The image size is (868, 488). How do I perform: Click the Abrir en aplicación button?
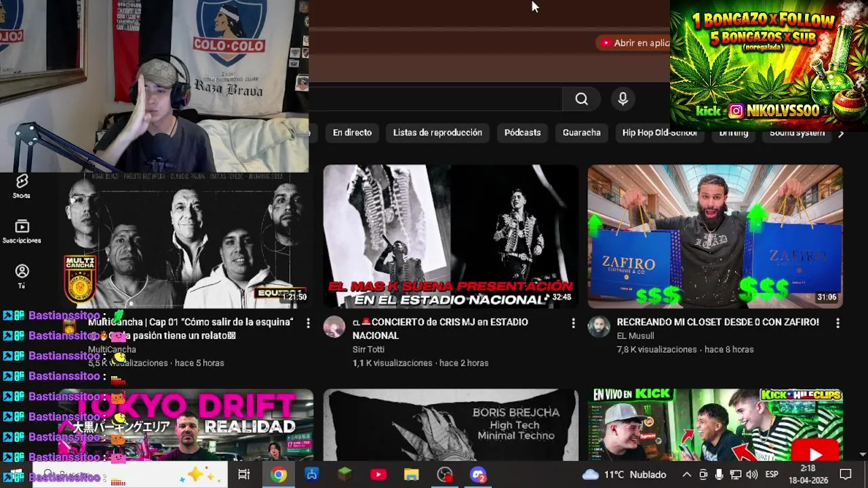pos(633,43)
